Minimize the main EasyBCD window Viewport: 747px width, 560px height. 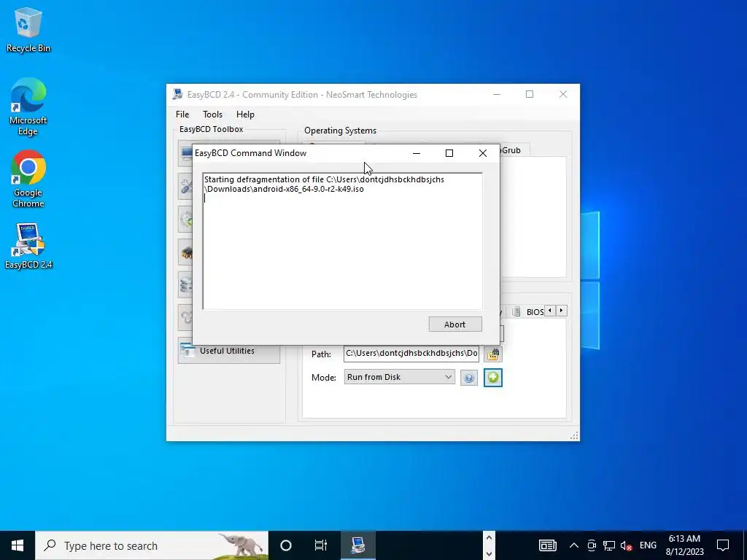coord(496,94)
